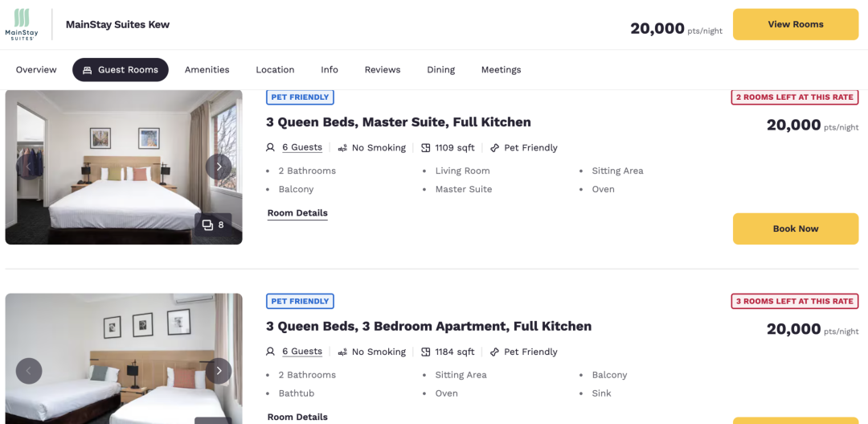Open the 8-photo gallery icon on first room
The image size is (868, 424).
click(213, 224)
